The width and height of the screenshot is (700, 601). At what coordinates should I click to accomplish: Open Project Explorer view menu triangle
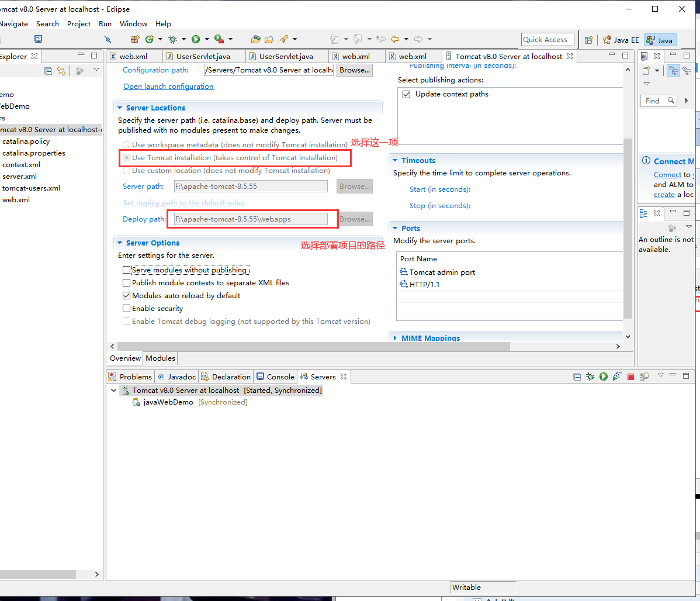(96, 70)
